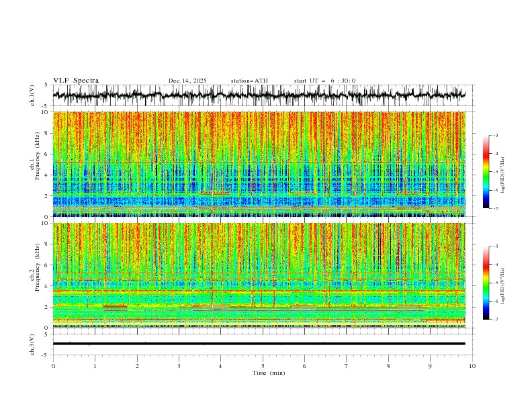The image size is (532, 411).
Task: Click the ch.1 spectrogram plot
Action: (259, 164)
